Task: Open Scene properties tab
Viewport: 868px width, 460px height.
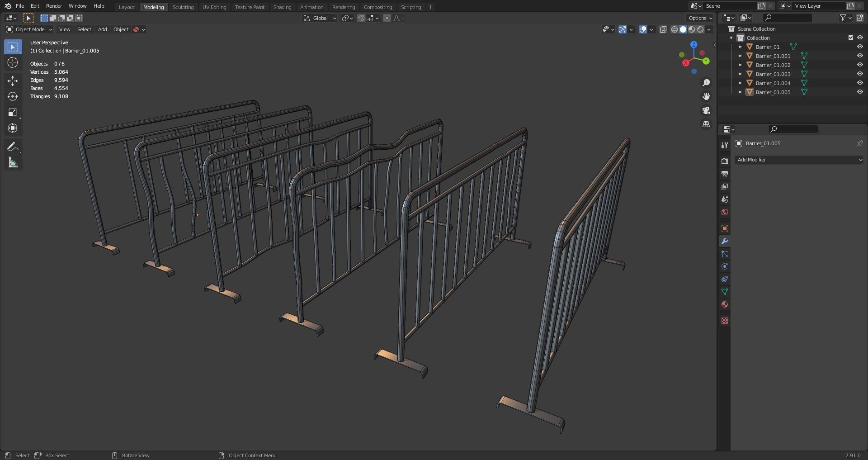Action: coord(725,199)
